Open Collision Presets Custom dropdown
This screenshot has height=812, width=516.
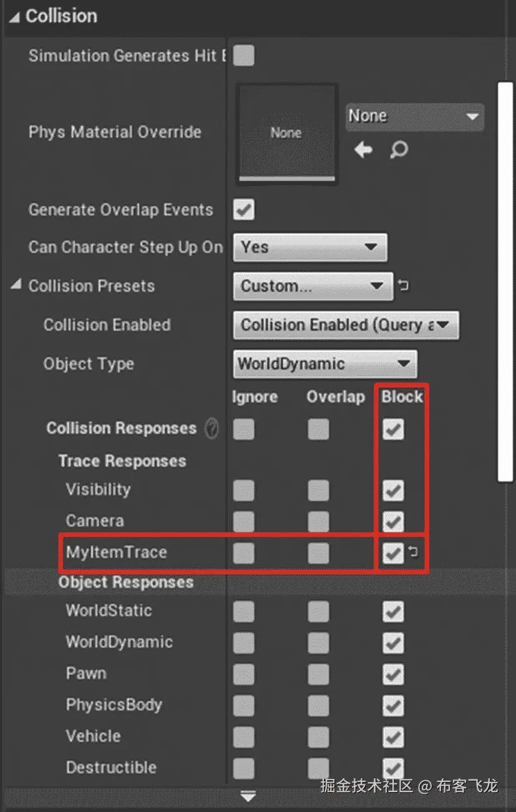pyautogui.click(x=313, y=286)
